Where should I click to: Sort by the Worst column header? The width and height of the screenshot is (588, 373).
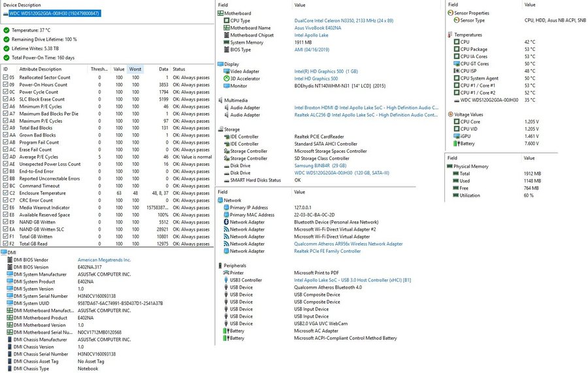coord(135,69)
